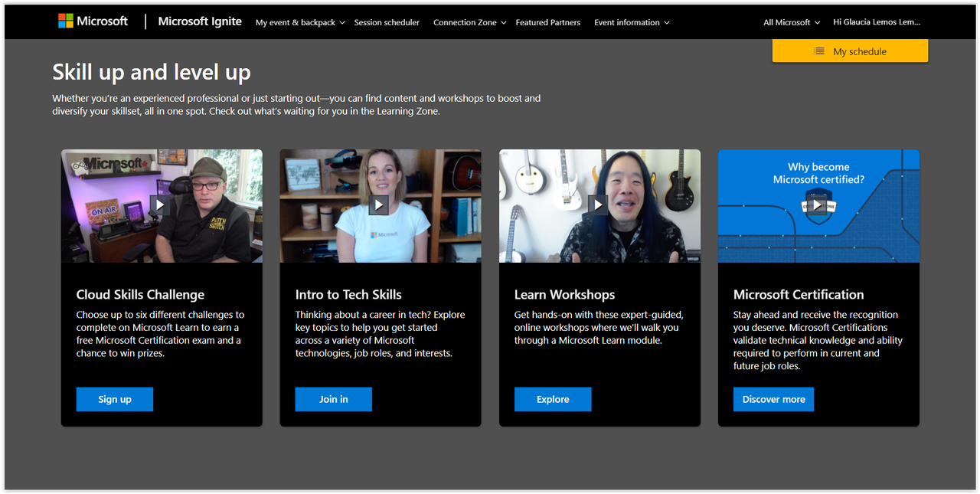
Task: Click 'Why become Microsoft certified?' text
Action: pos(818,173)
